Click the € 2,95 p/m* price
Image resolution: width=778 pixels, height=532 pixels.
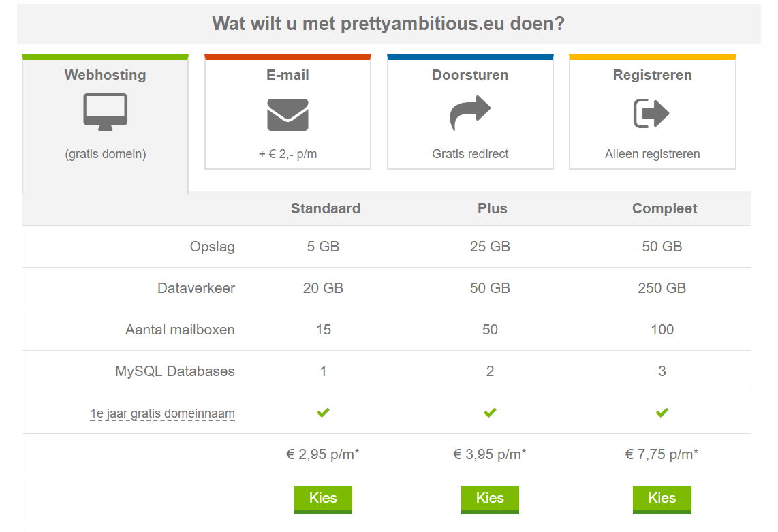coord(323,454)
